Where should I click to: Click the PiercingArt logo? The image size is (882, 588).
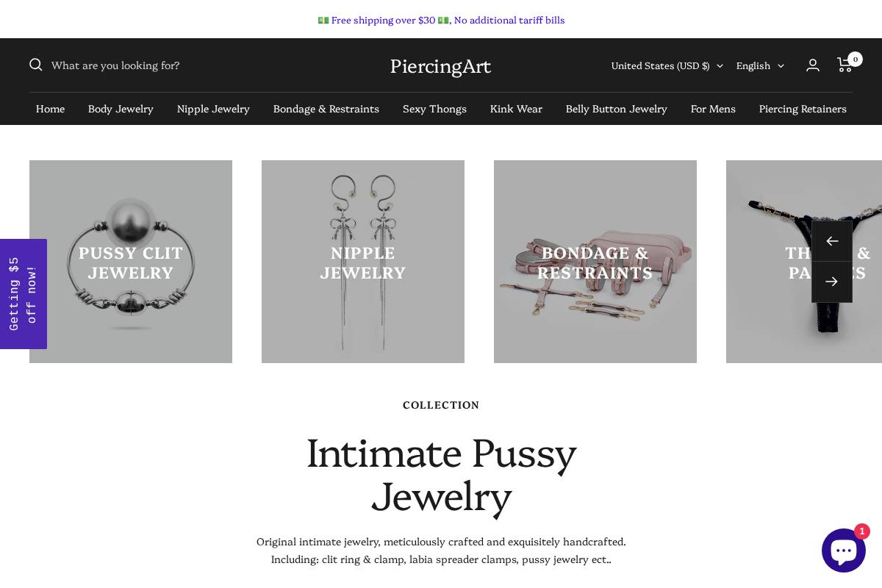tap(440, 67)
